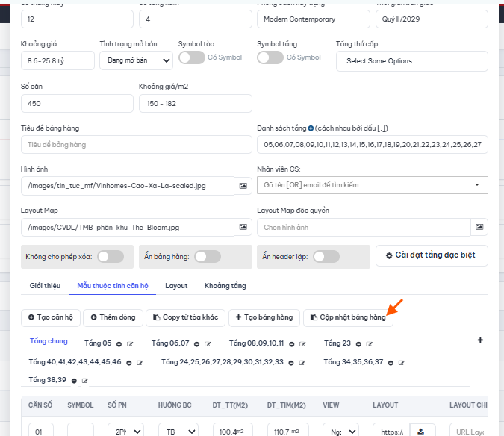Enable Không cho phép xóa switch
Screen dimensions: 504x436
111,256
